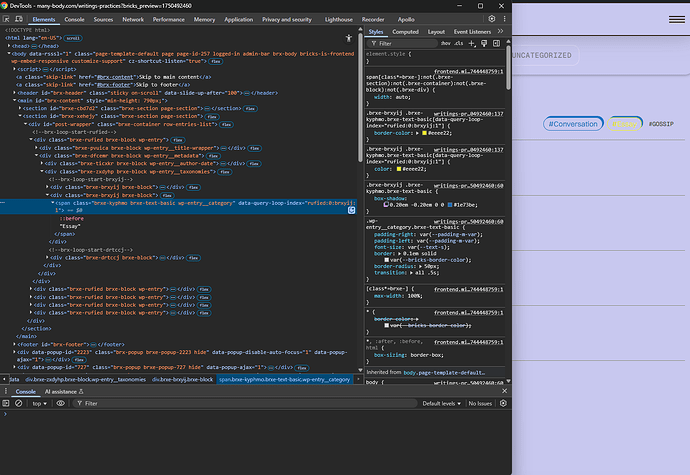The width and height of the screenshot is (690, 475).
Task: Open the Layout styles tab
Action: (436, 32)
